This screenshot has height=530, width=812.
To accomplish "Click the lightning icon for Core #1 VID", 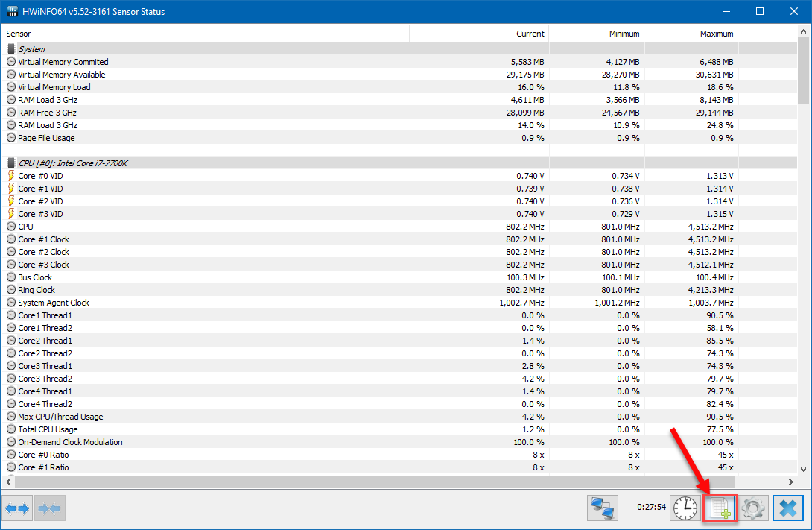I will [11, 189].
